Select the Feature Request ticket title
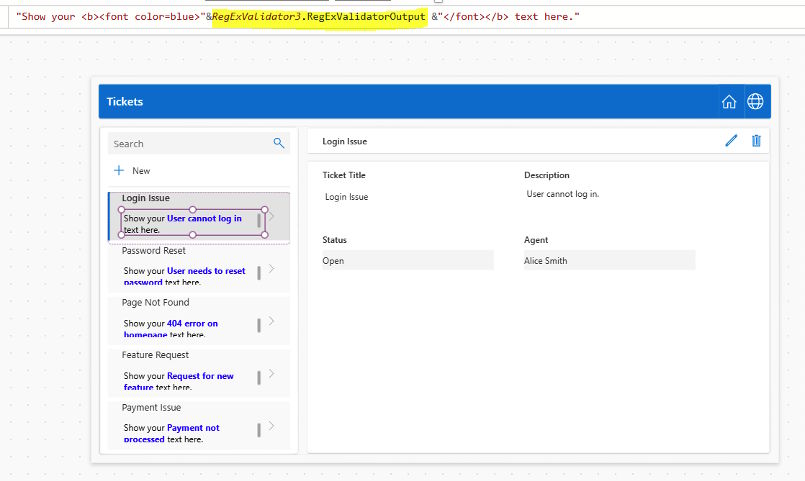The height and width of the screenshot is (481, 805). point(155,355)
